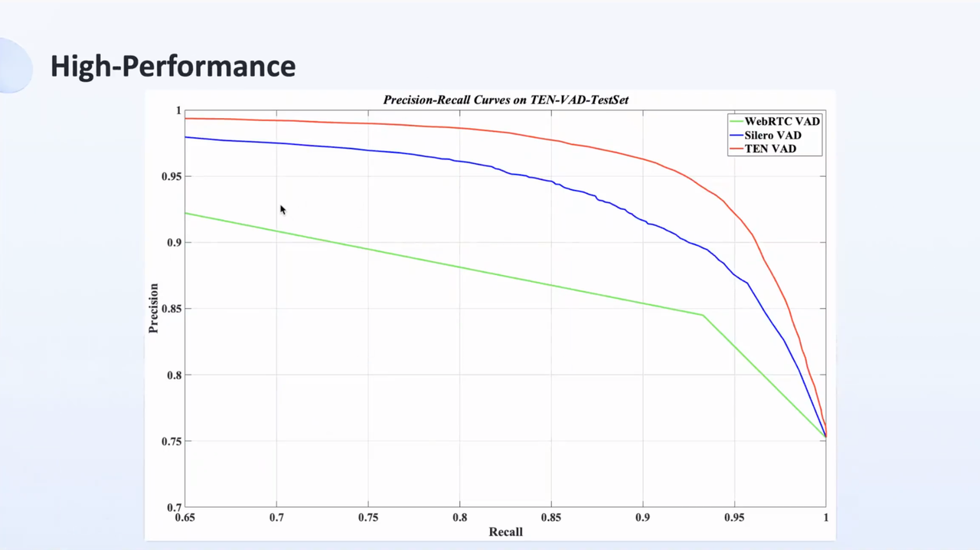Click the red TEN VAD legend line swatch
The width and height of the screenshot is (980, 550).
pyautogui.click(x=736, y=149)
